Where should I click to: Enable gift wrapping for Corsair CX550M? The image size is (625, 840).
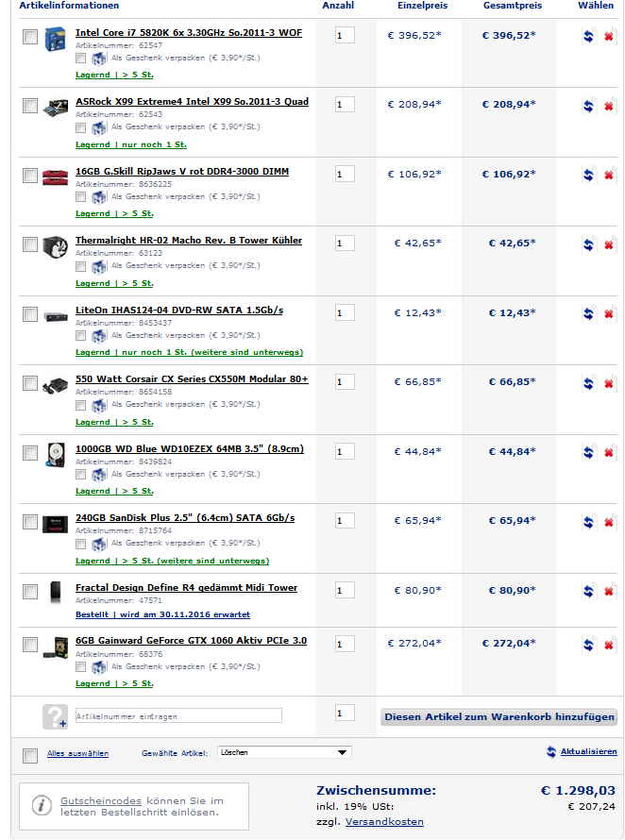click(x=80, y=406)
